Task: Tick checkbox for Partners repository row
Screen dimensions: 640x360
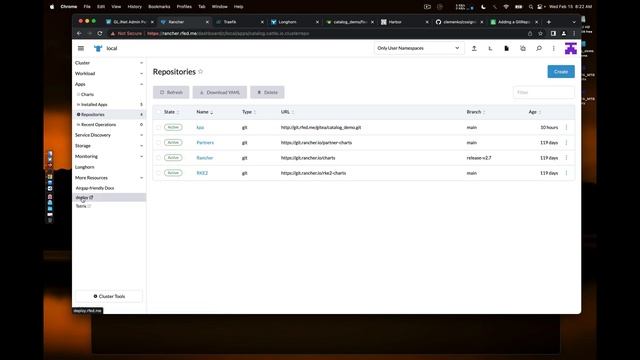Action: click(x=158, y=142)
